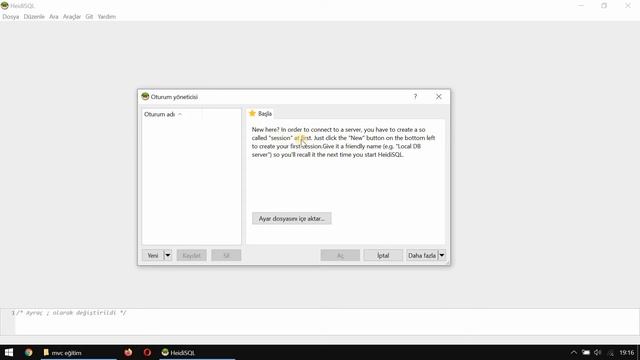Click the query editor text area
Viewport: 640px width, 360px height.
327,322
